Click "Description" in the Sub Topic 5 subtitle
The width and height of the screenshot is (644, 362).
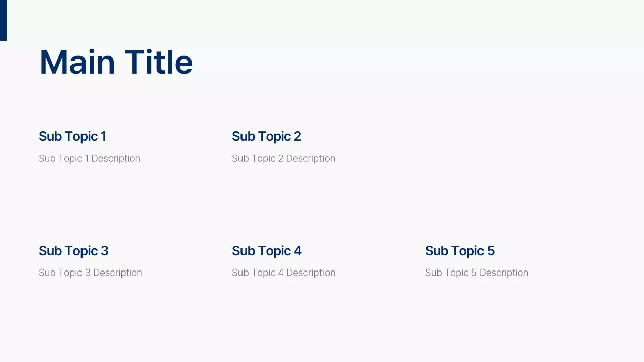coord(504,273)
